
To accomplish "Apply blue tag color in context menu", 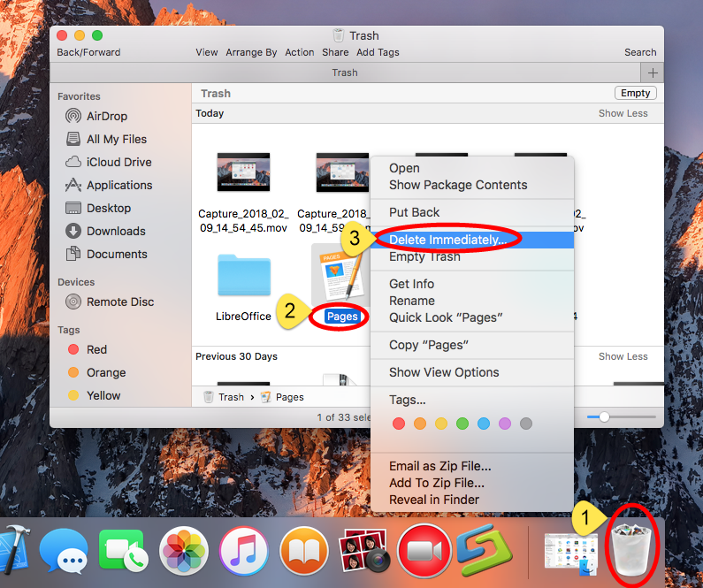I will [x=484, y=424].
